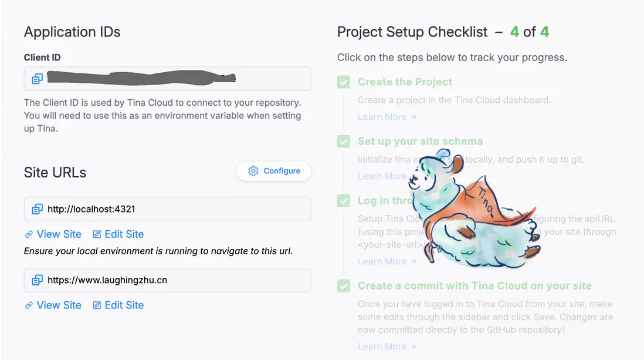The image size is (644, 360).
Task: Click the pencil icon beside localhost Edit Site
Action: click(x=97, y=234)
